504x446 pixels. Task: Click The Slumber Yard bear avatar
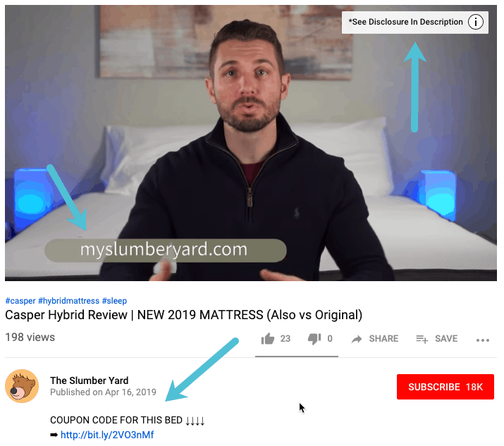coord(22,386)
